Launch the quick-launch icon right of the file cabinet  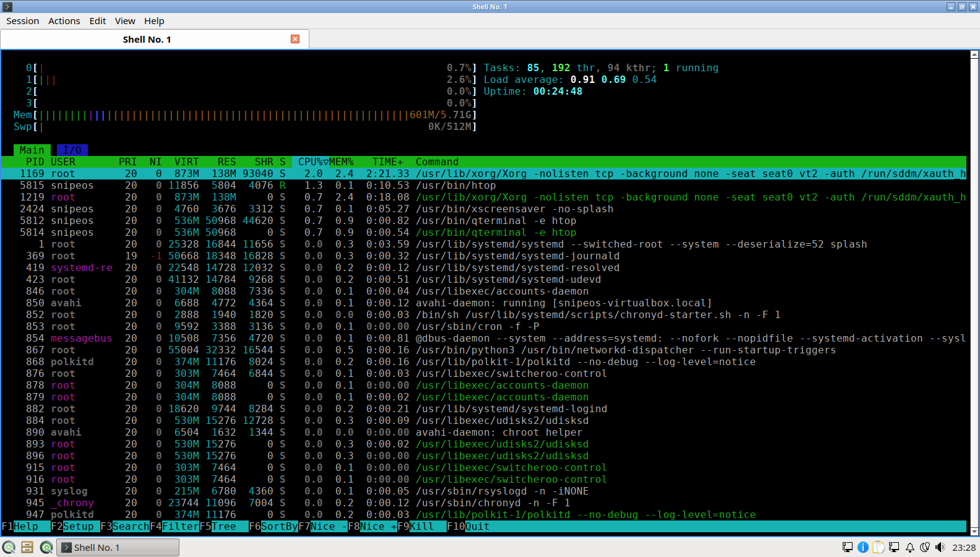(x=46, y=547)
